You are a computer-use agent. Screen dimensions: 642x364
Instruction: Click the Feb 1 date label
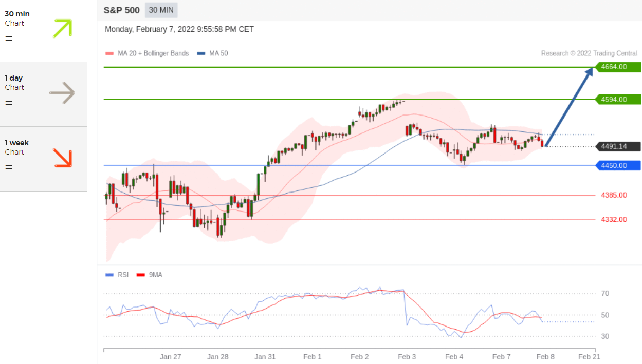click(x=313, y=356)
